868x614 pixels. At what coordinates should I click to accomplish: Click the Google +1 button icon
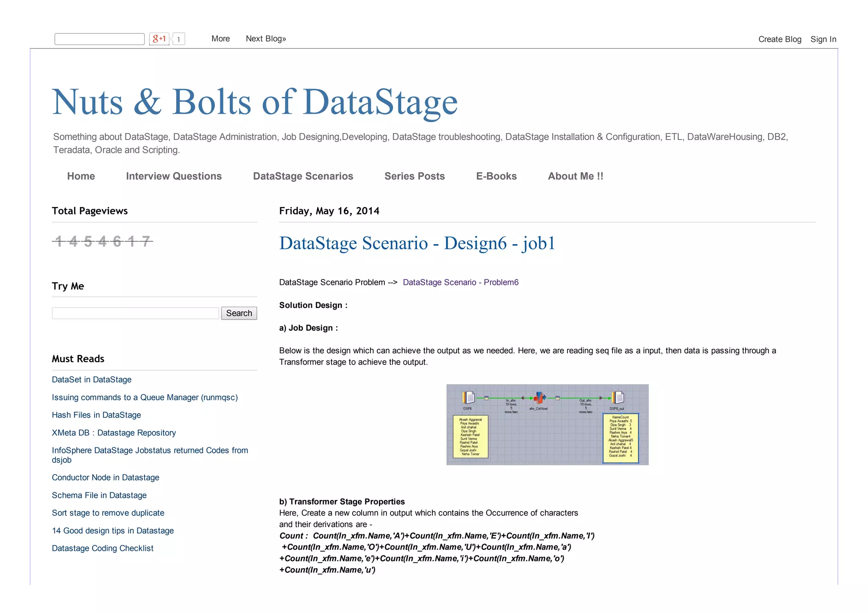pyautogui.click(x=159, y=39)
